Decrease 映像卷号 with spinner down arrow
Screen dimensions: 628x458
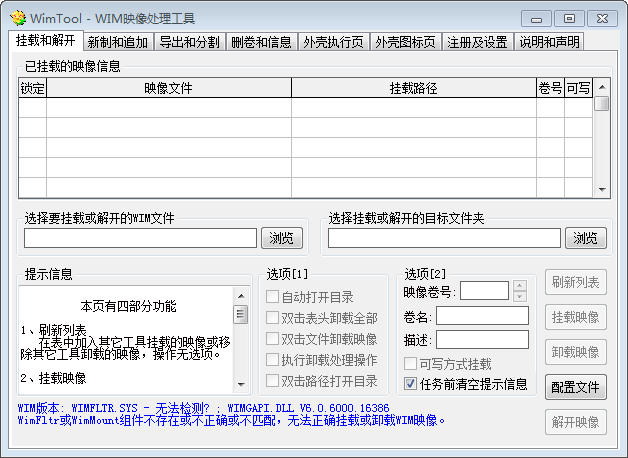pos(519,296)
